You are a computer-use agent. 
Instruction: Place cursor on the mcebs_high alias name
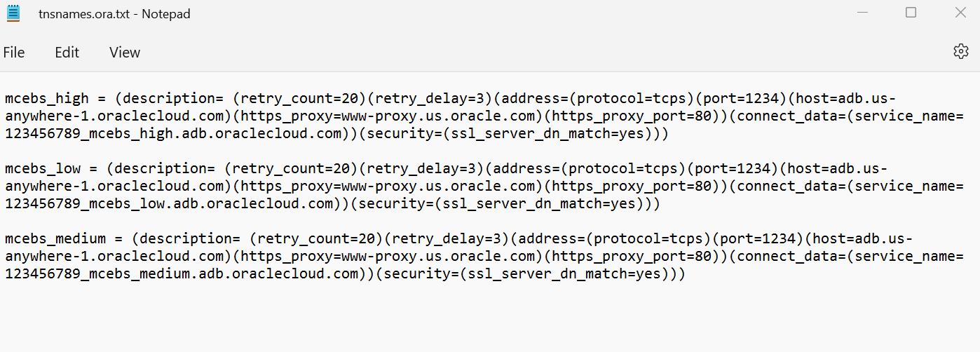tap(46, 98)
